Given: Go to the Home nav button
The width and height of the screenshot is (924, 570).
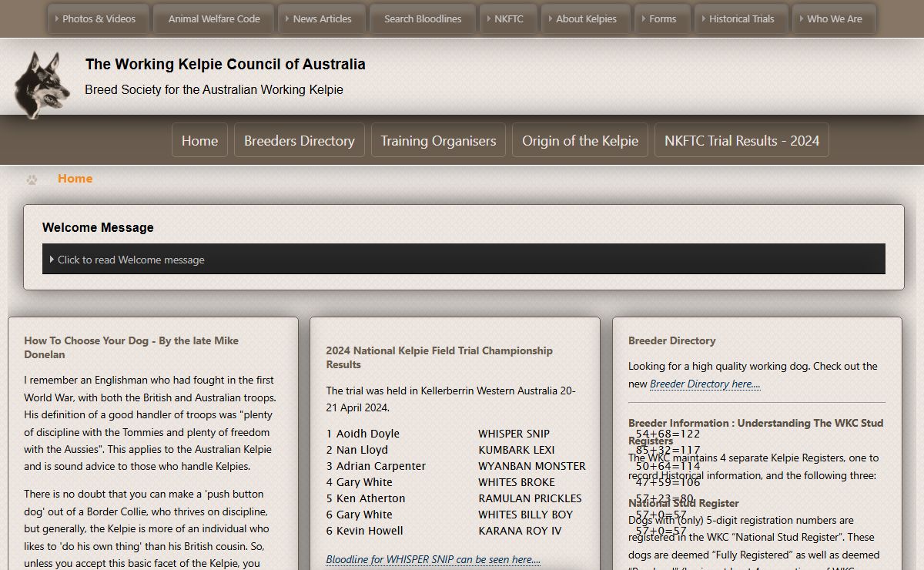Looking at the screenshot, I should 199,140.
